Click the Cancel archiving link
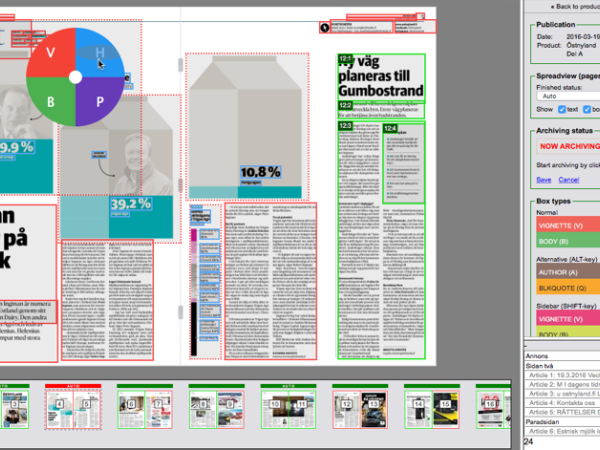Viewport: 600px width, 450px height. tap(569, 180)
